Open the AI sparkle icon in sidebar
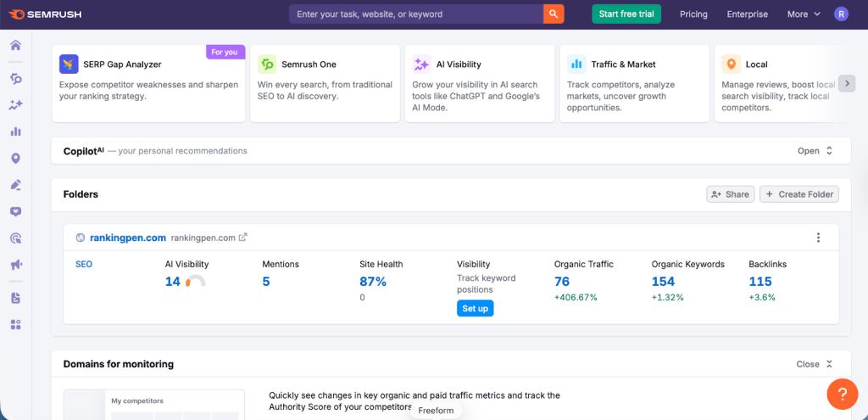Image resolution: width=868 pixels, height=420 pixels. click(15, 105)
